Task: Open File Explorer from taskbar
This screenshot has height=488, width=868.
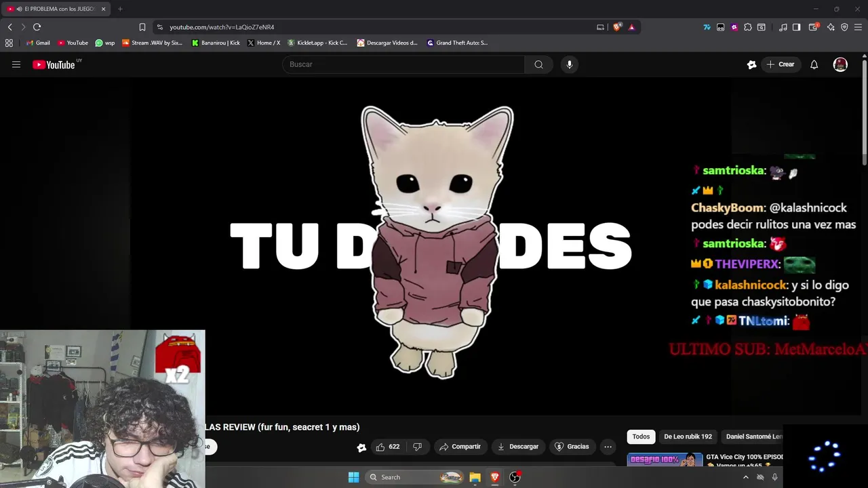Action: pyautogui.click(x=475, y=477)
